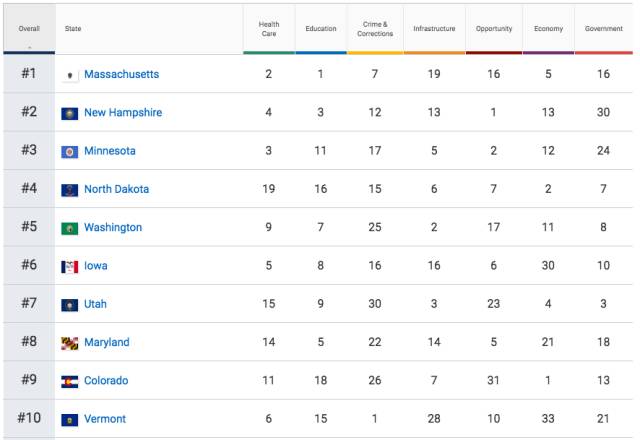Open the New Hampshire link
The image size is (640, 440).
click(x=123, y=113)
